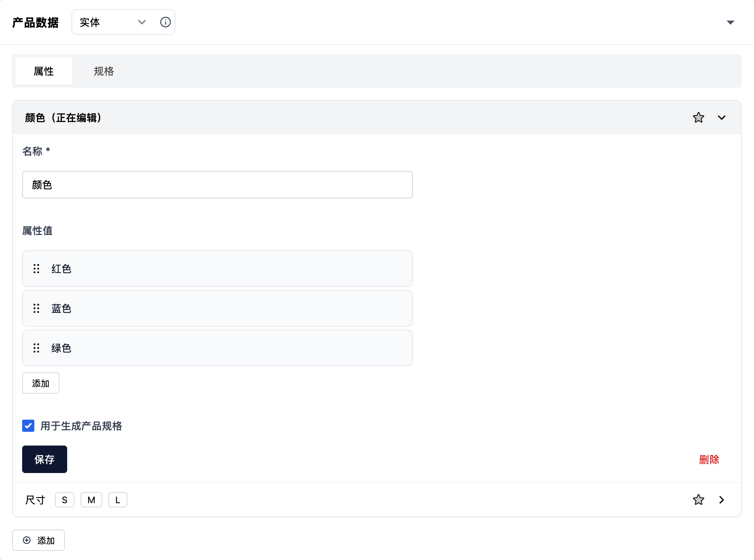Star the 尺寸 attribute row
The image size is (754, 560).
tap(698, 500)
